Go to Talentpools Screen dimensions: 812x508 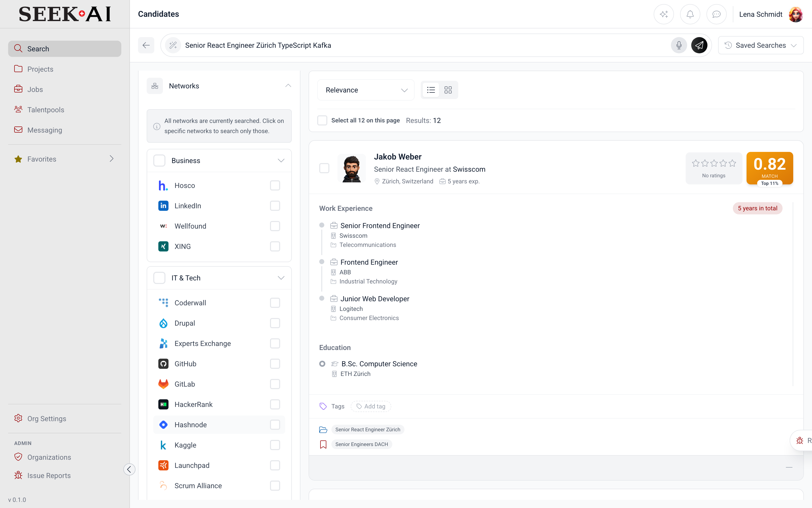[64, 109]
